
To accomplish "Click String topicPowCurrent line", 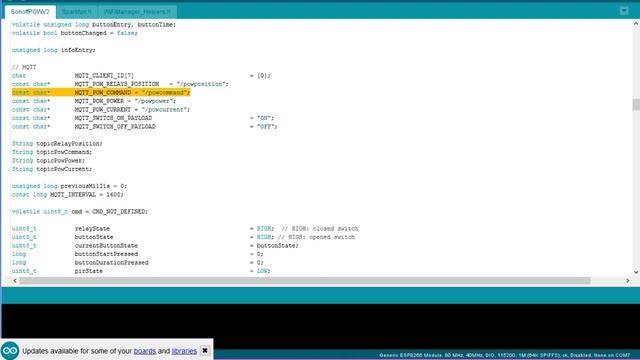I will (52, 169).
